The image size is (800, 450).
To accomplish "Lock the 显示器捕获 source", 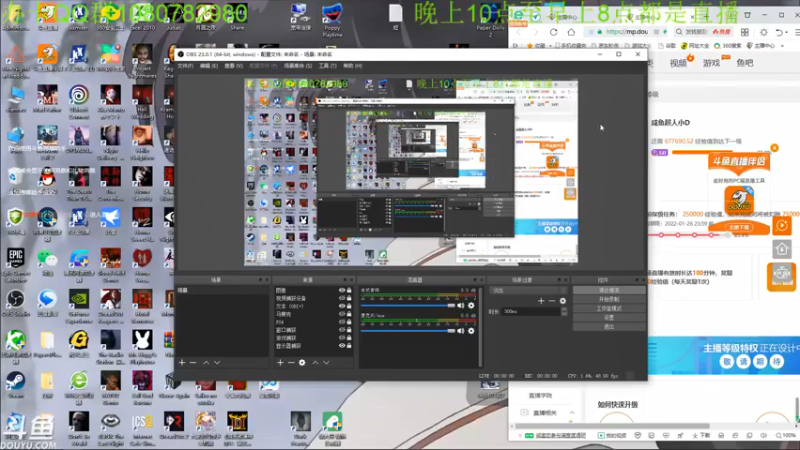I will (349, 346).
